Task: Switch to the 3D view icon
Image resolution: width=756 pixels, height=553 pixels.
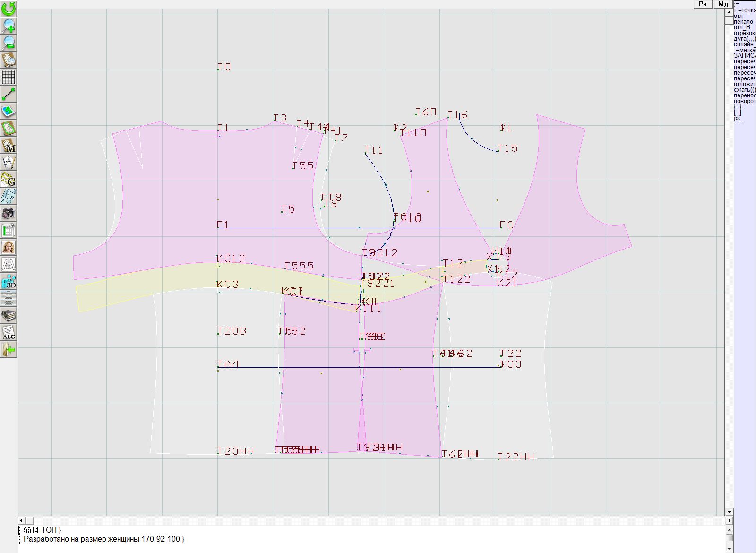Action: point(9,282)
